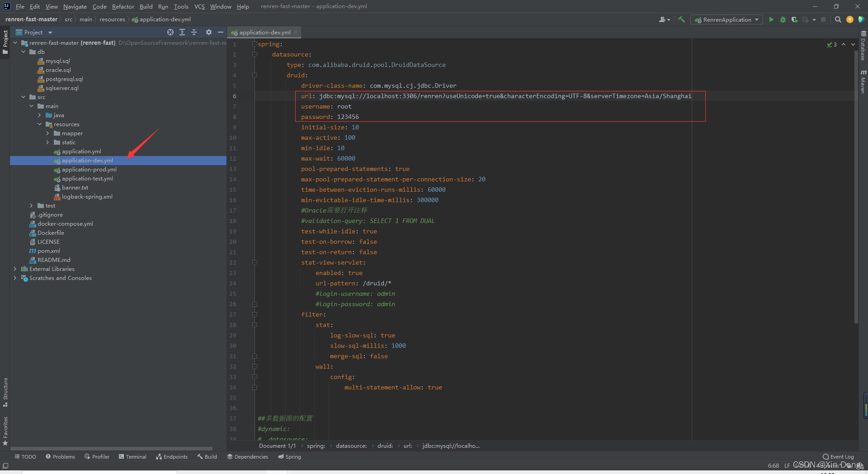Collapse the resources folder
This screenshot has width=868, height=474.
point(40,124)
